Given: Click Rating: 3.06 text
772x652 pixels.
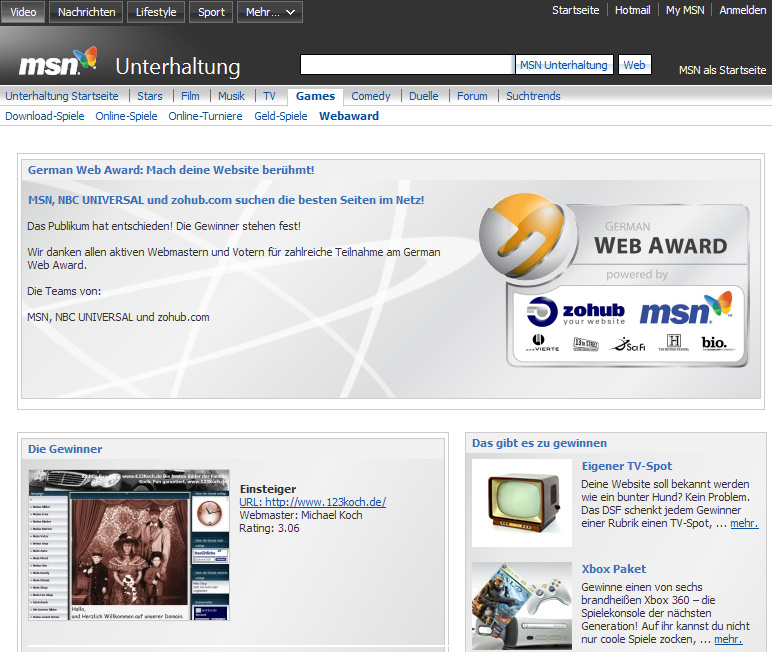Looking at the screenshot, I should [269, 528].
